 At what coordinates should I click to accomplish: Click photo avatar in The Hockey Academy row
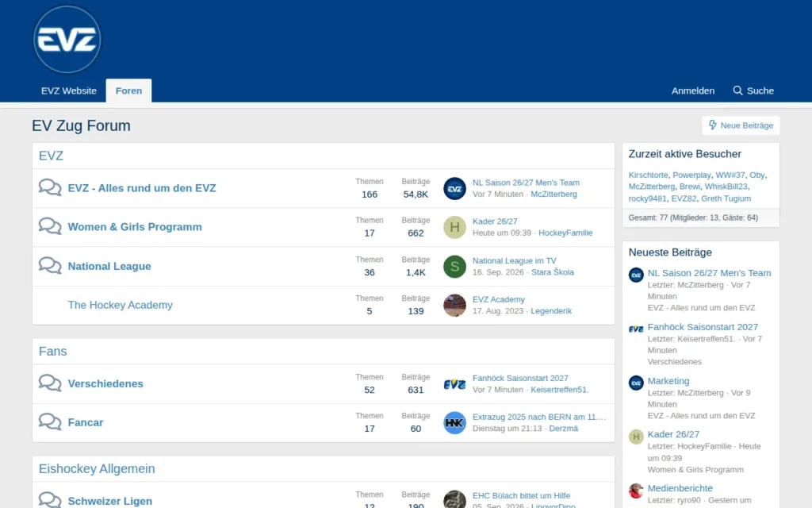click(454, 306)
